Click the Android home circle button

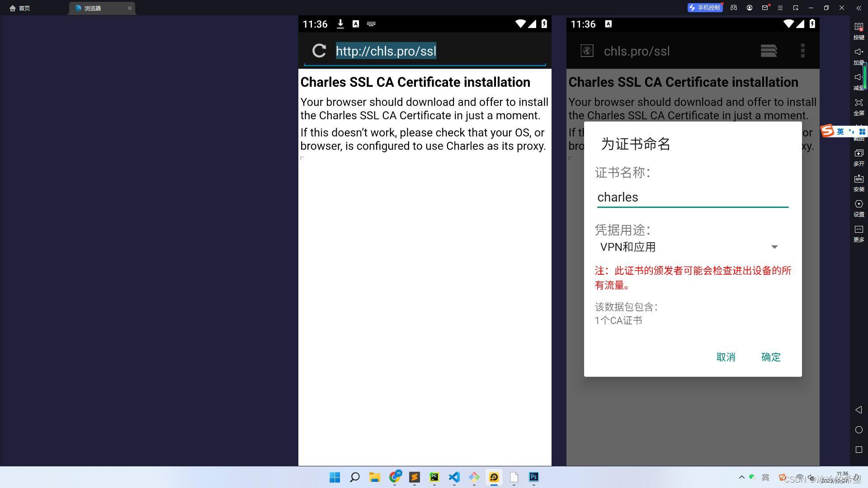click(859, 430)
